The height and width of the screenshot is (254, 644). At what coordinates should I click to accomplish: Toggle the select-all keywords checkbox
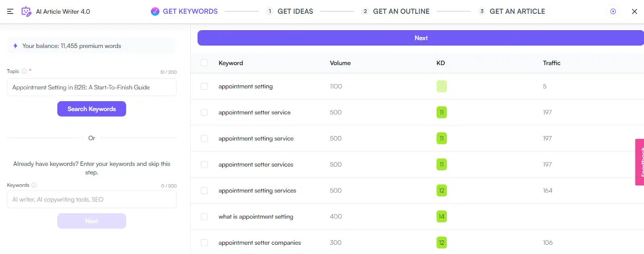[x=204, y=63]
